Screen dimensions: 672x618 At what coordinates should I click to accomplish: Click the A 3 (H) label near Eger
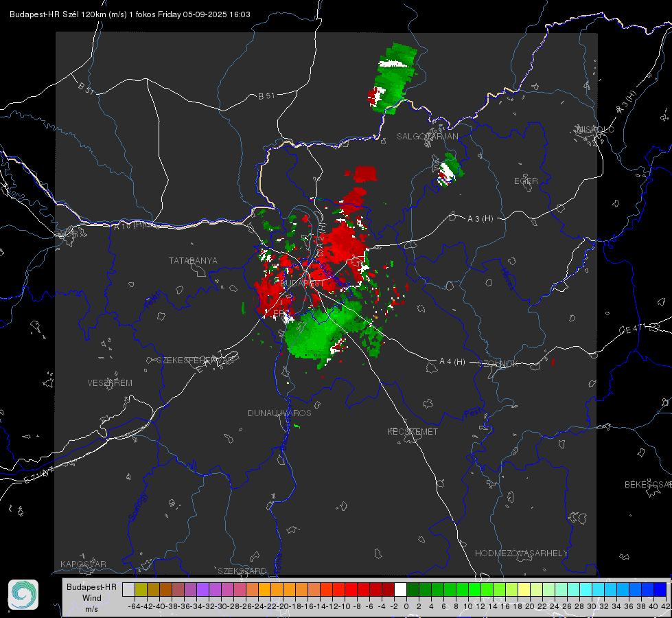tap(480, 219)
